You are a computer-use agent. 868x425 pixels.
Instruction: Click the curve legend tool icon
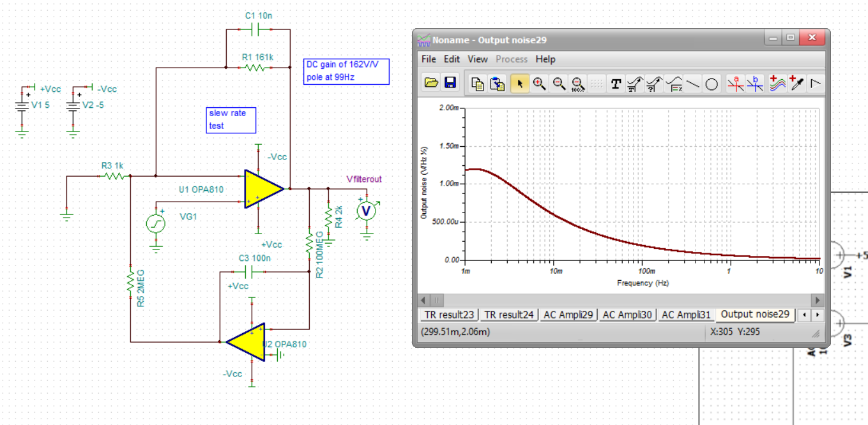[673, 84]
